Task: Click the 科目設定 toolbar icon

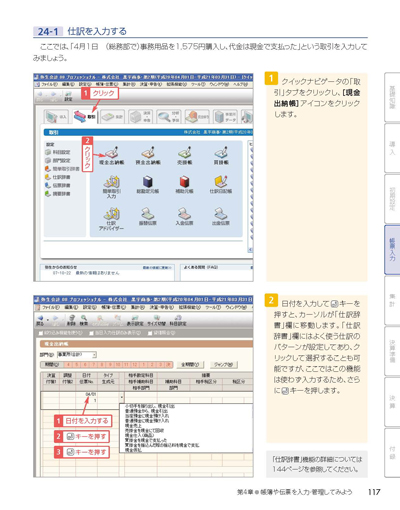Action: [x=178, y=320]
